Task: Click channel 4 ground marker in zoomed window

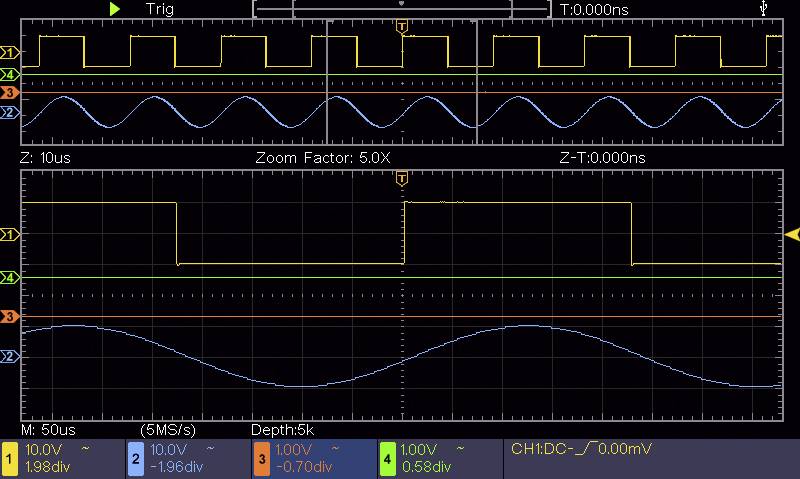Action: point(10,277)
